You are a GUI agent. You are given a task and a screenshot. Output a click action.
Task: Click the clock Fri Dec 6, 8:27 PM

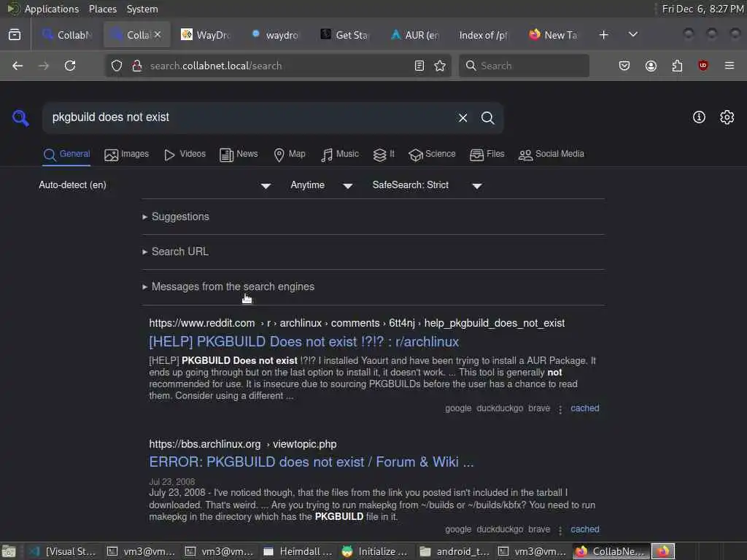[703, 9]
